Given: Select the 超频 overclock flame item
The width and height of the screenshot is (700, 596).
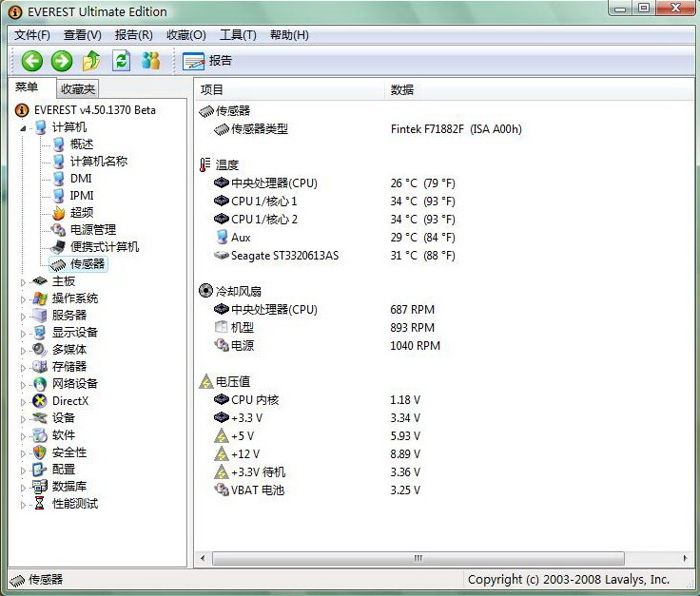Looking at the screenshot, I should coord(81,213).
